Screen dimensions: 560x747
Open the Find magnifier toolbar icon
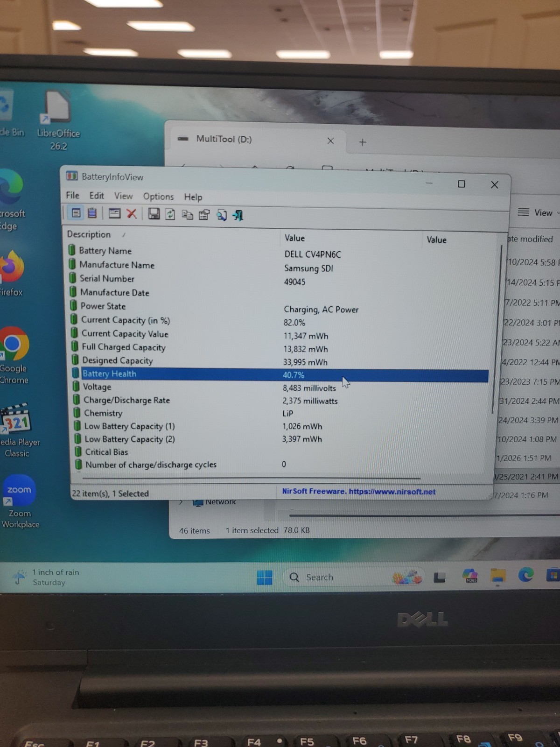coord(221,215)
